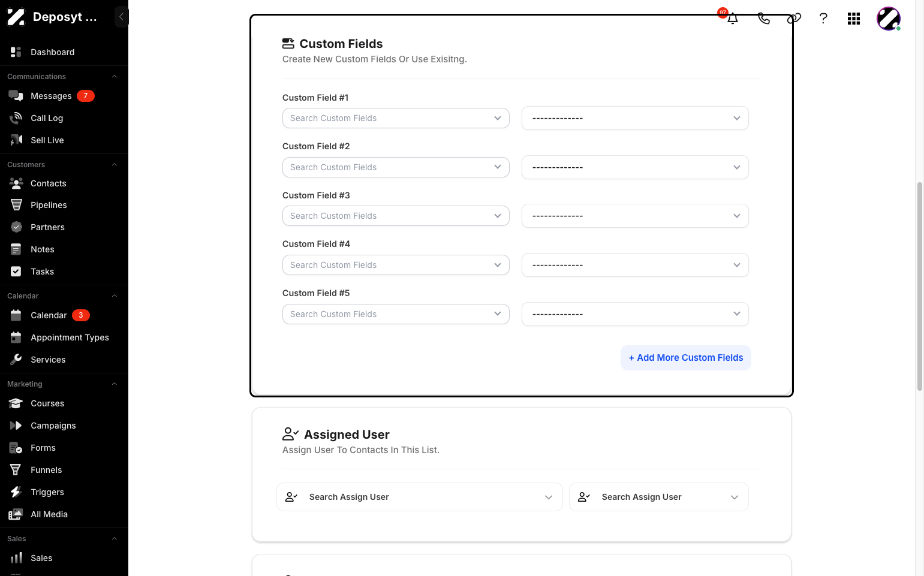The height and width of the screenshot is (576, 924).
Task: Click the Call Log phone icon
Action: 16,118
